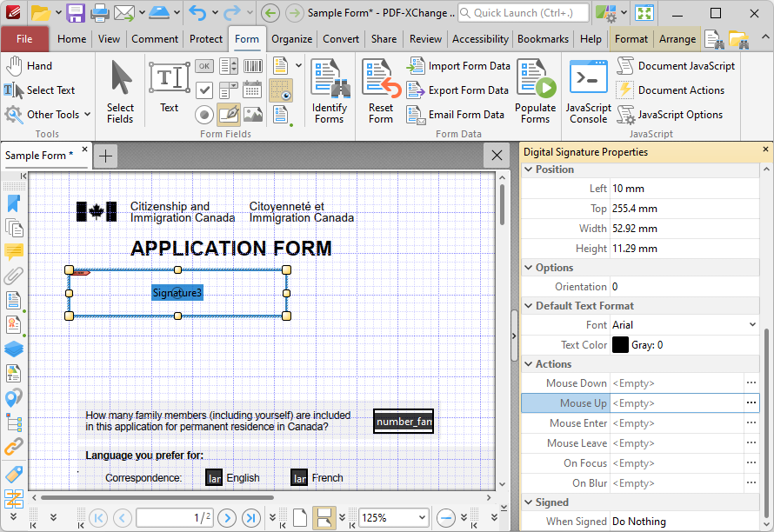Toggle the dropdown field tool
The height and width of the screenshot is (532, 774).
click(x=229, y=90)
